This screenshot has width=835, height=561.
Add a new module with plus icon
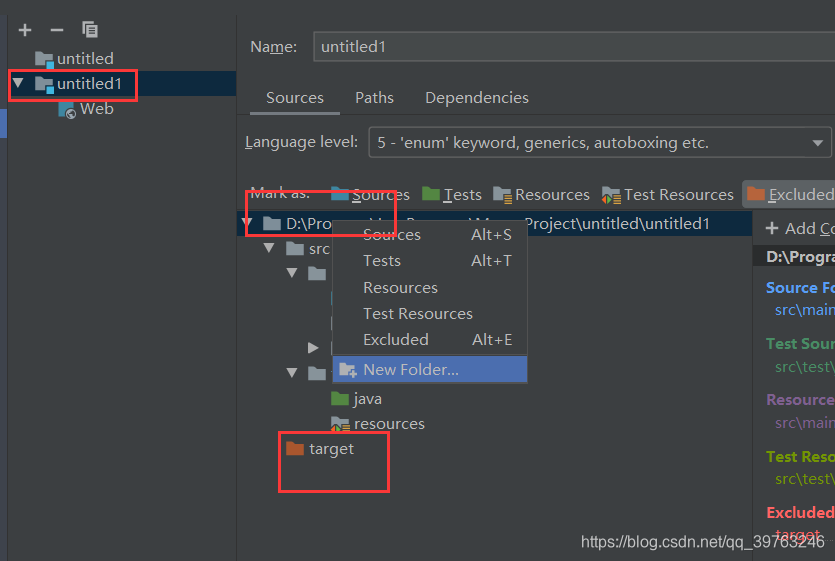(24, 30)
